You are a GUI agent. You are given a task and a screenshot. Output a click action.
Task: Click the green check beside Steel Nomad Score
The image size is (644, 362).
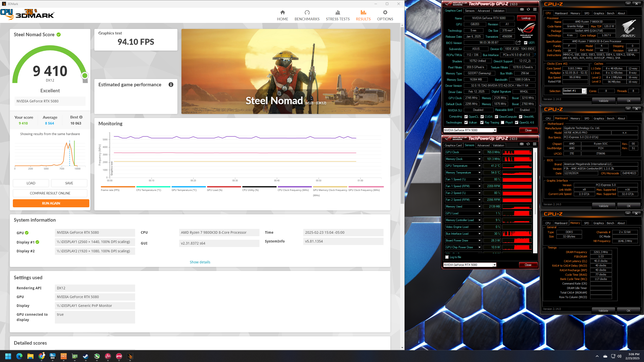coord(59,34)
